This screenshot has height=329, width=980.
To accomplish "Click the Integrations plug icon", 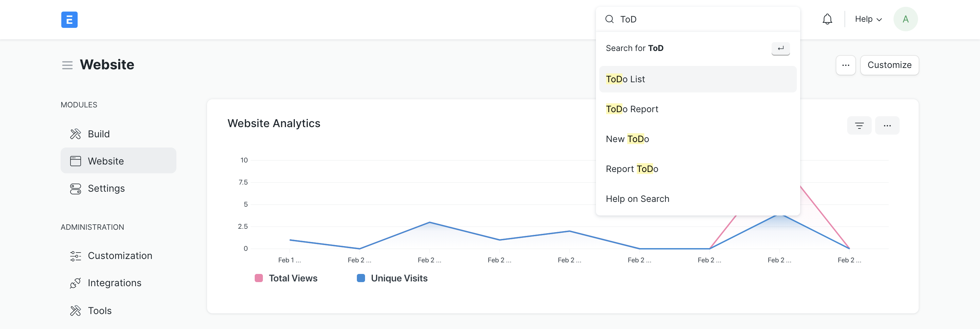I will click(75, 283).
